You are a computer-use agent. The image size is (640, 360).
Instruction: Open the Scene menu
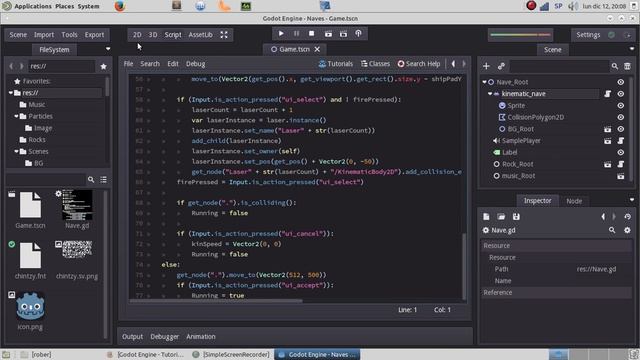pyautogui.click(x=18, y=35)
